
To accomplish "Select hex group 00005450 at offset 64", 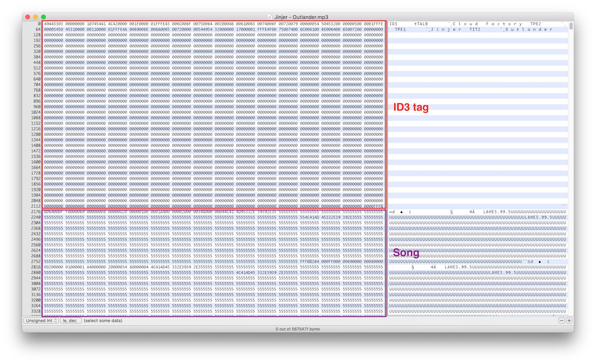I will coord(54,29).
